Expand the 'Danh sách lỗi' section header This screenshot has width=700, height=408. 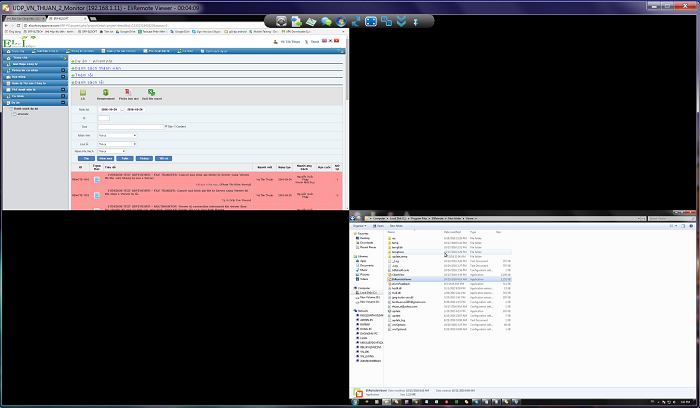[x=88, y=82]
